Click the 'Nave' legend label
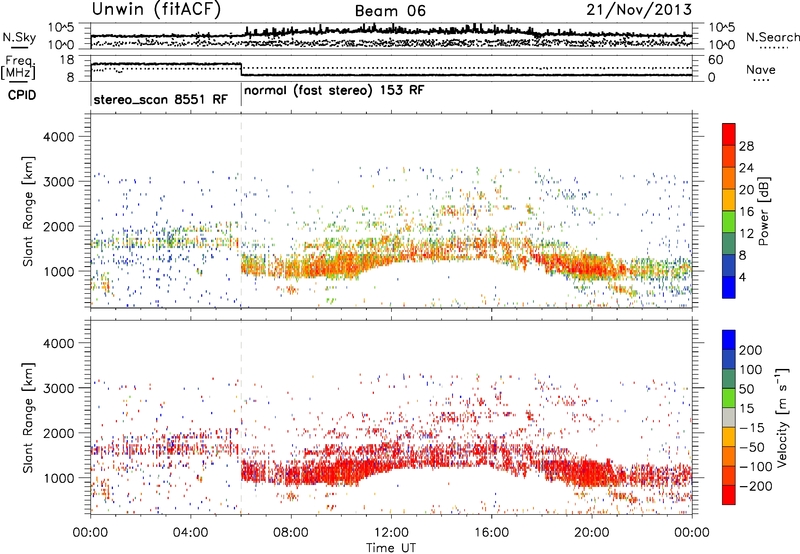This screenshot has width=800, height=554. click(761, 70)
